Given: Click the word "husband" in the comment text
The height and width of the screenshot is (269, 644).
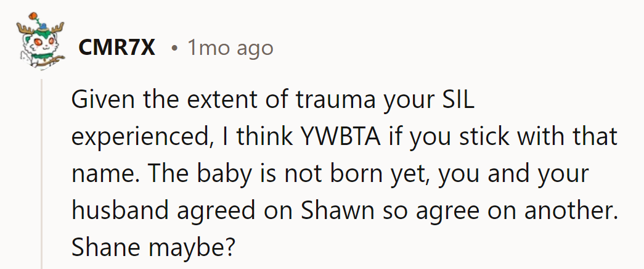Looking at the screenshot, I should (120, 210).
